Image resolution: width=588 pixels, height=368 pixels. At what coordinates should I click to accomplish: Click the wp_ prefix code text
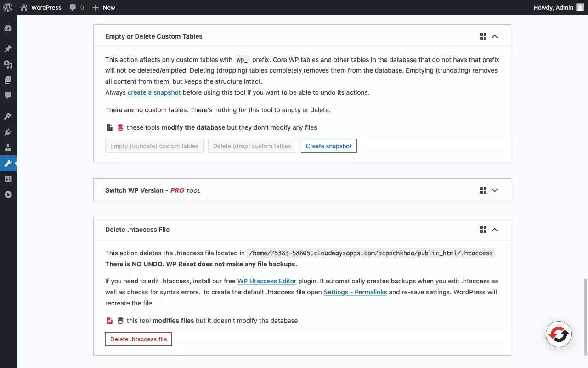click(242, 60)
